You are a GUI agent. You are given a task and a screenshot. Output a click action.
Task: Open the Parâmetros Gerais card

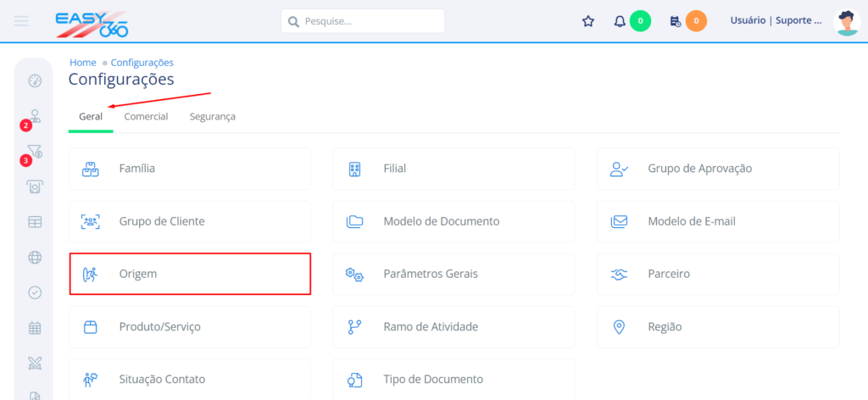pos(453,274)
